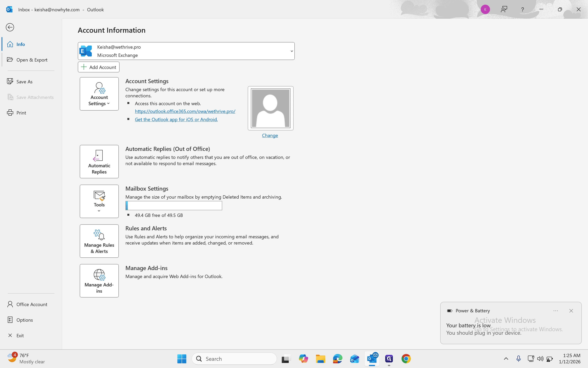The width and height of the screenshot is (588, 368).
Task: Open options on Power & Battery notification
Action: [x=556, y=311]
